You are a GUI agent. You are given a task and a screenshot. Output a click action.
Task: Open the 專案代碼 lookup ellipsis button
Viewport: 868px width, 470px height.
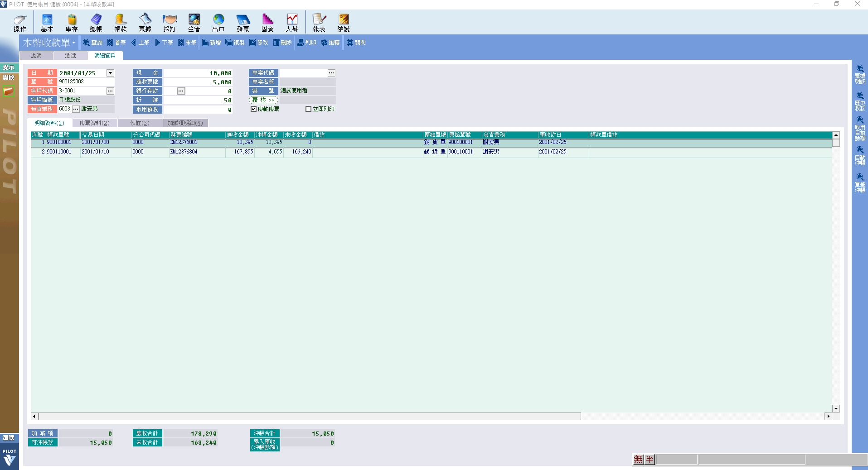pyautogui.click(x=331, y=73)
